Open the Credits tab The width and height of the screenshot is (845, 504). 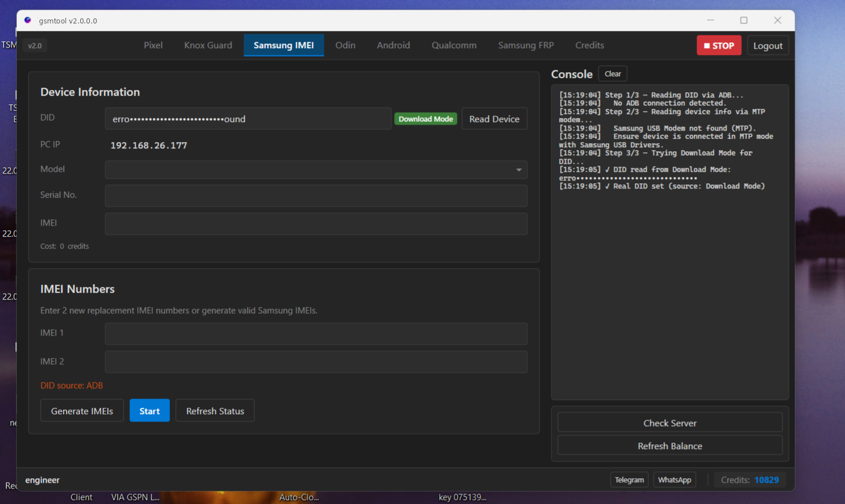[589, 45]
